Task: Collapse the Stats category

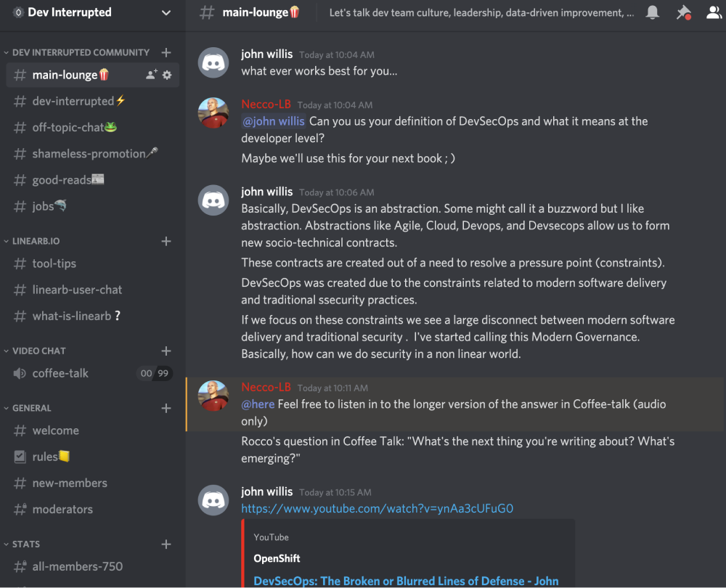Action: pyautogui.click(x=25, y=544)
